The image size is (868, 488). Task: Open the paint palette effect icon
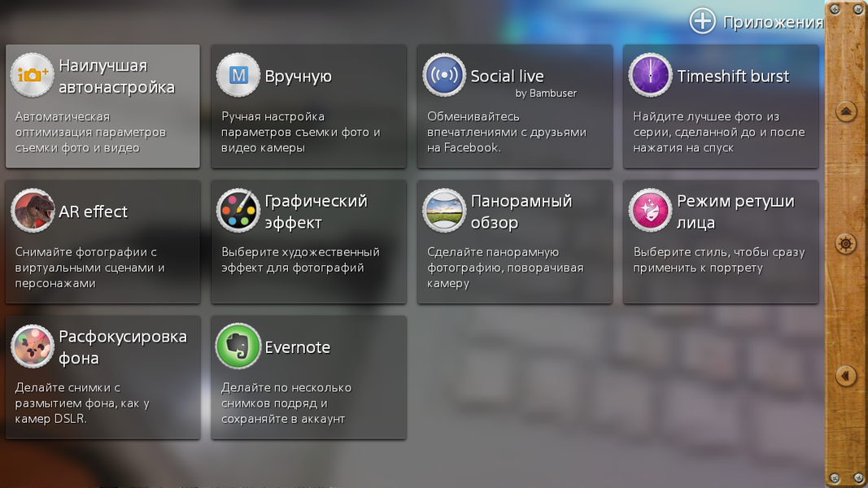(x=238, y=211)
